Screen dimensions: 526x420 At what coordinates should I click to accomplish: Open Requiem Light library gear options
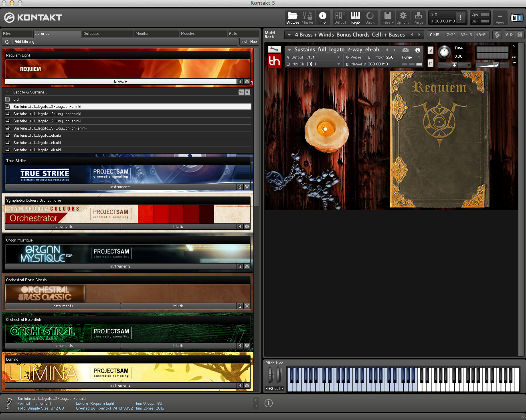(x=247, y=81)
